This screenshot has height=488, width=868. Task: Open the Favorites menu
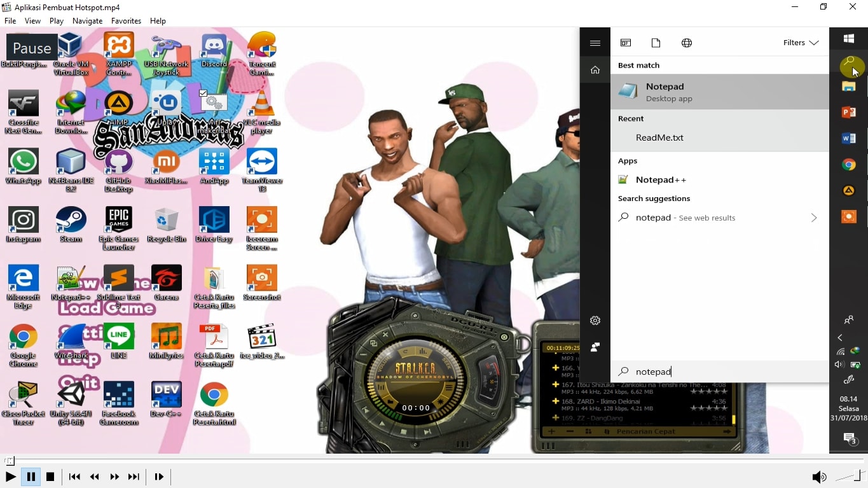pyautogui.click(x=126, y=21)
